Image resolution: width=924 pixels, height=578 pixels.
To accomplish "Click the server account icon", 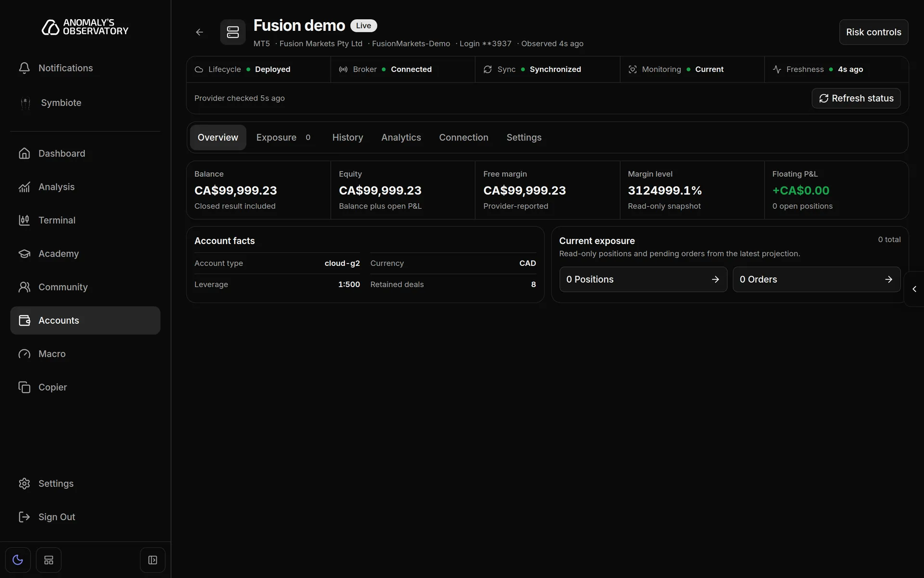I will (x=233, y=32).
